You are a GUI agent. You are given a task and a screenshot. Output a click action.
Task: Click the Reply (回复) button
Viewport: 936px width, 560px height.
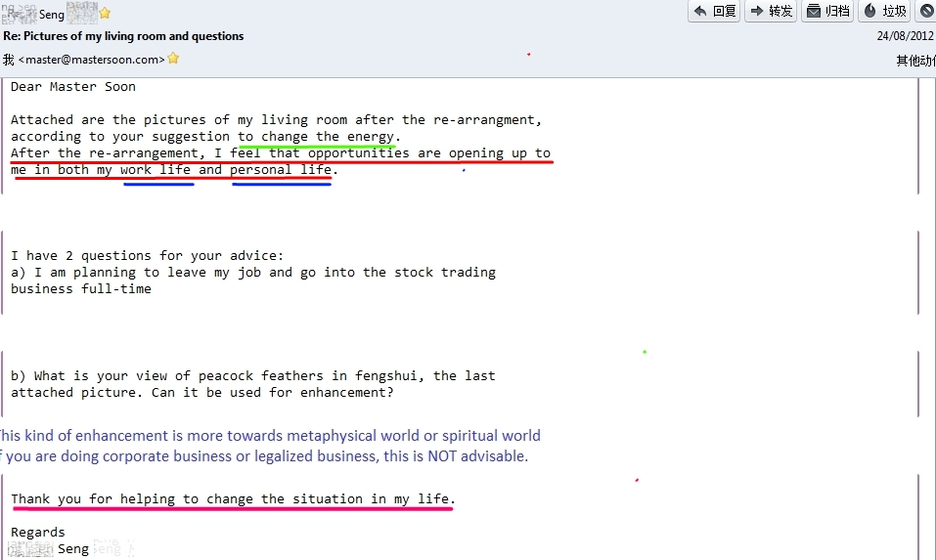714,11
